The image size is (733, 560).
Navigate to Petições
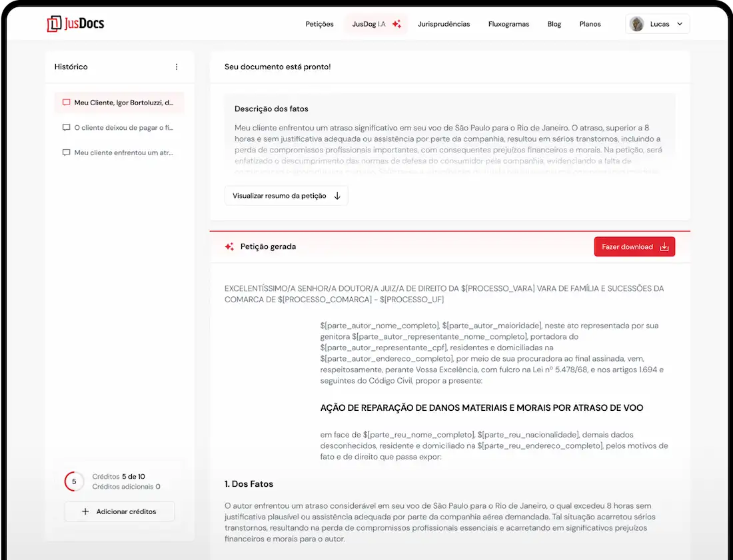click(320, 24)
